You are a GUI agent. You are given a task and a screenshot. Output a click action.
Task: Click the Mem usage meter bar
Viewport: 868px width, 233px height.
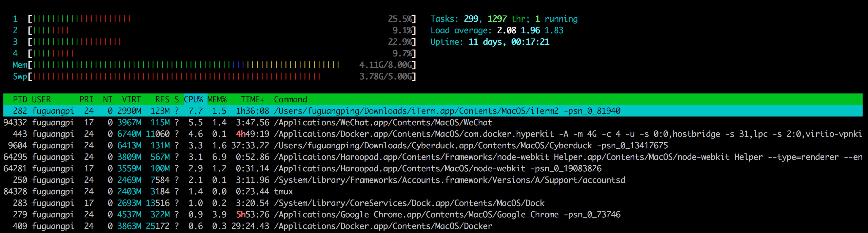click(169, 65)
